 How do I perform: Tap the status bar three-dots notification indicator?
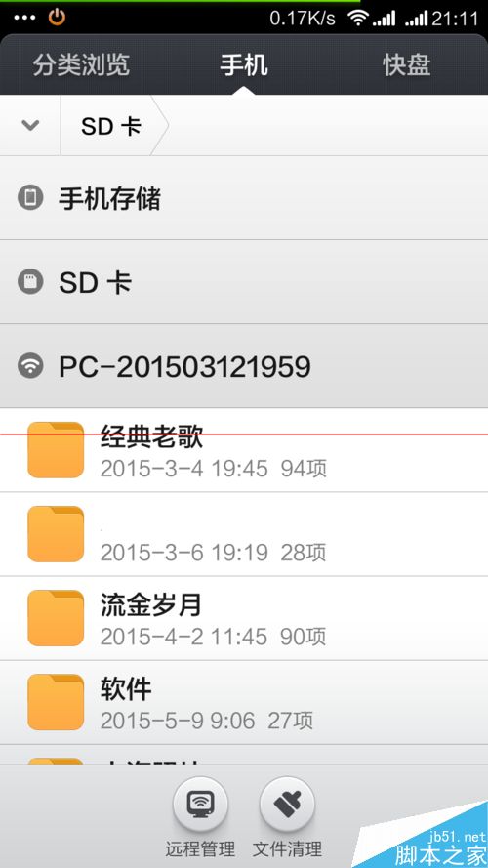pyautogui.click(x=25, y=18)
